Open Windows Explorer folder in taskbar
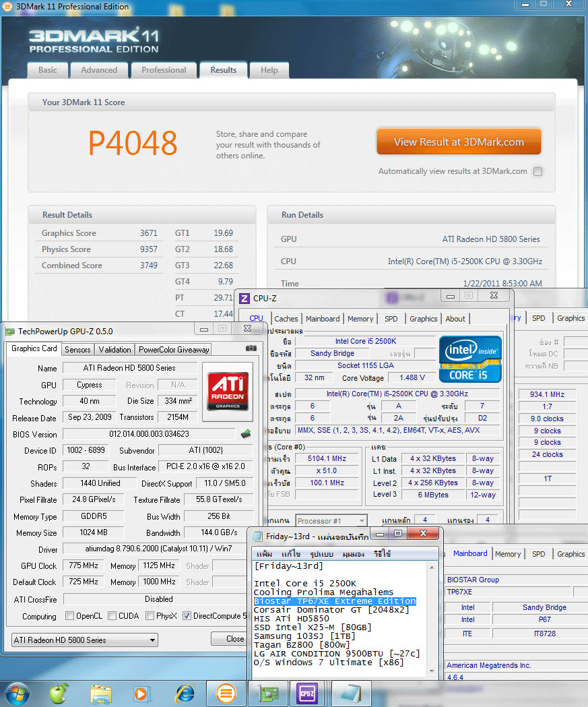Image resolution: width=588 pixels, height=707 pixels. pos(101,694)
